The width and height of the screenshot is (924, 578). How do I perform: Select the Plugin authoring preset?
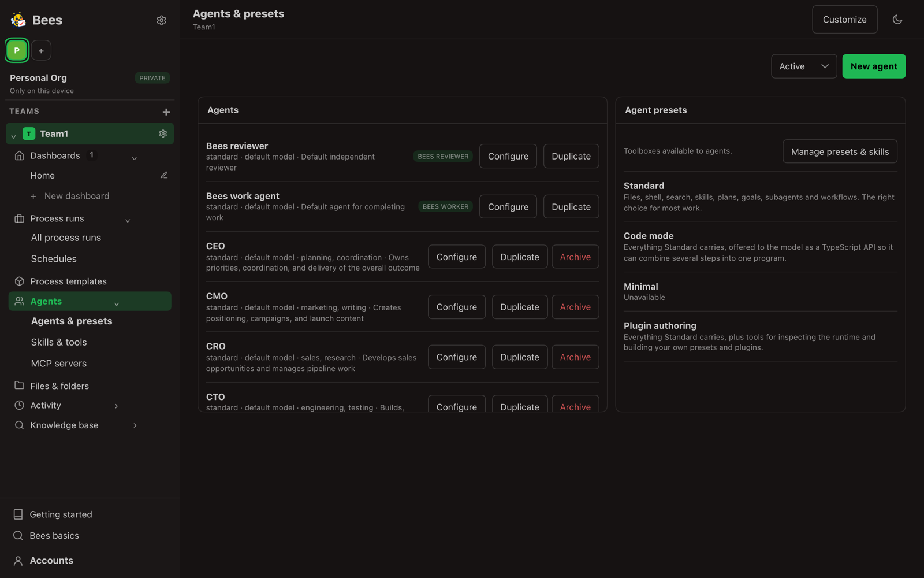point(760,336)
